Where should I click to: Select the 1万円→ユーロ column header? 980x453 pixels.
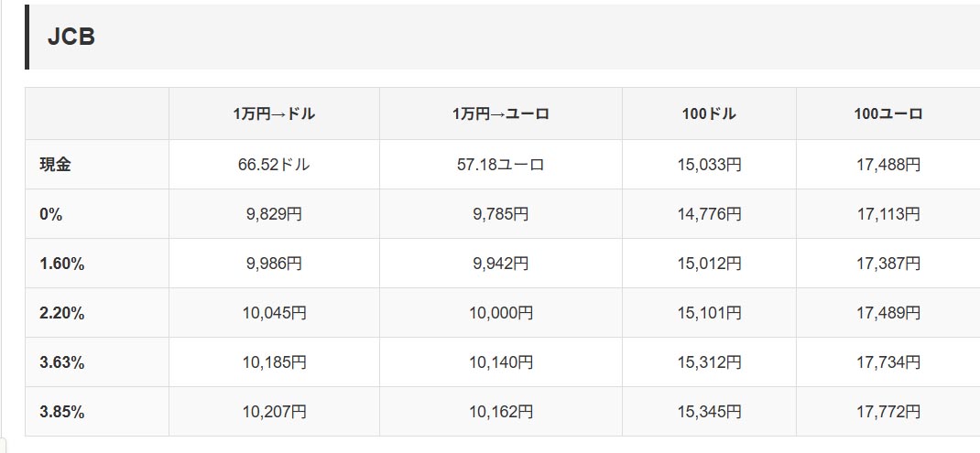click(500, 114)
